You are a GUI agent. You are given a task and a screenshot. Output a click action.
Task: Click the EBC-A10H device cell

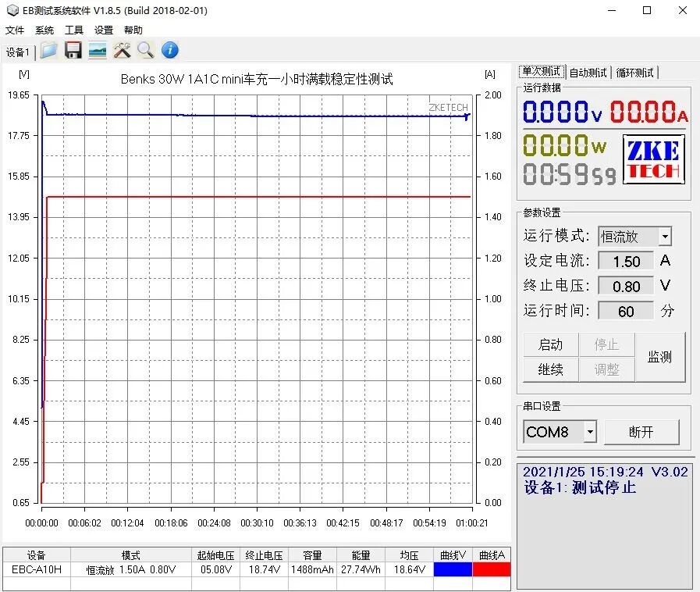(37, 569)
